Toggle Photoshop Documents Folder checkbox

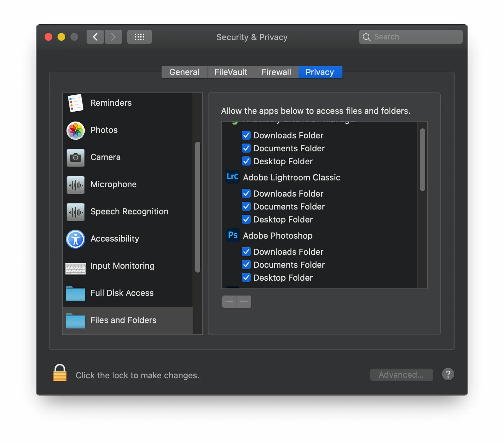pyautogui.click(x=246, y=265)
